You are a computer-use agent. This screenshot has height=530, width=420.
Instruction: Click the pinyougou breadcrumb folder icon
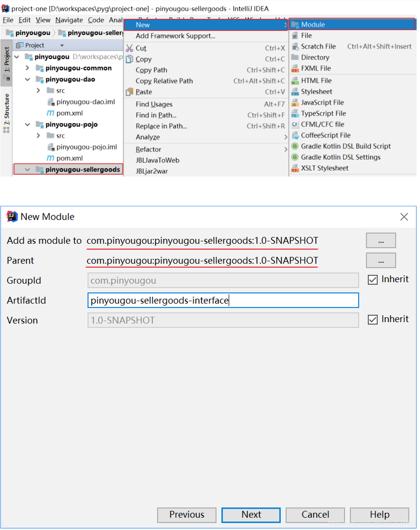click(x=10, y=33)
